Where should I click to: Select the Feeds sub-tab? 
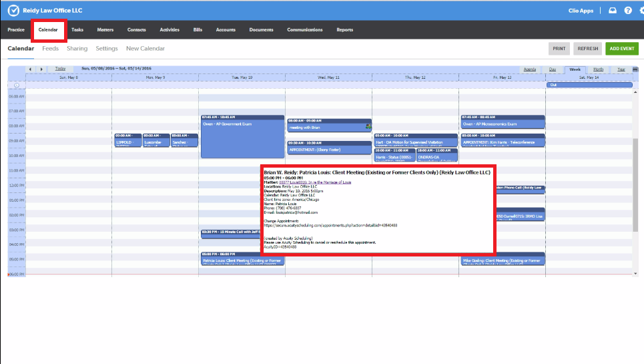(x=50, y=49)
